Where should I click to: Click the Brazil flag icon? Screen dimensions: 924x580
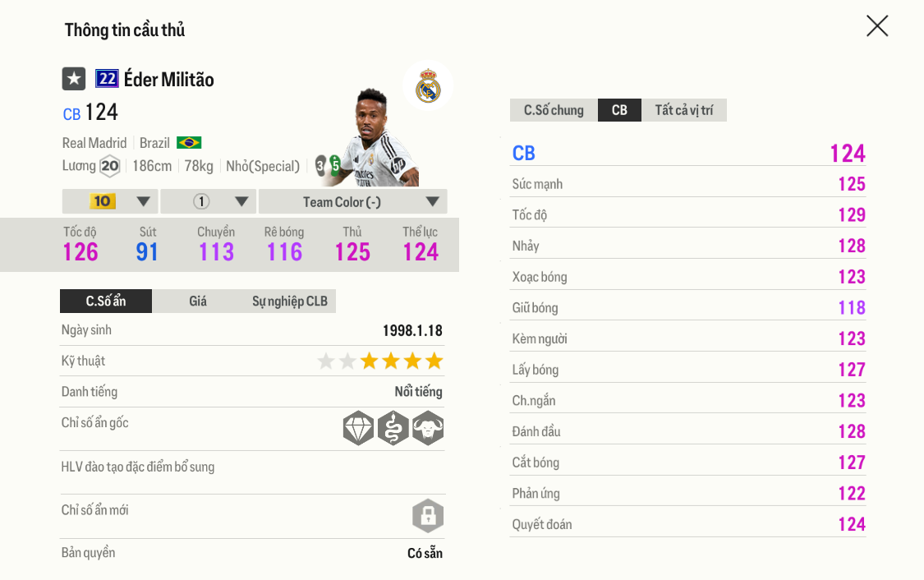(x=188, y=142)
